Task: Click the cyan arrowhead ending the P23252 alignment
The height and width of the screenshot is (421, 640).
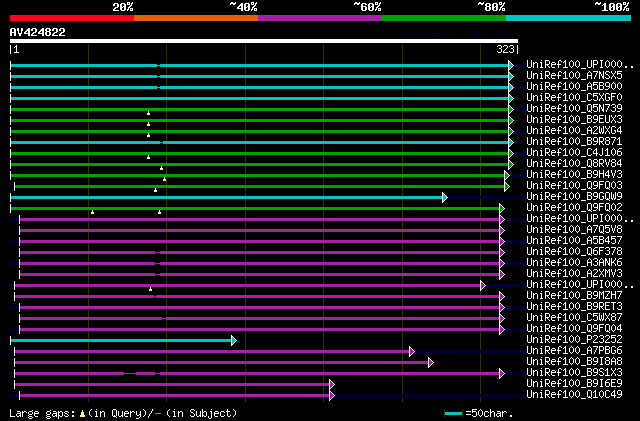Action: (234, 340)
